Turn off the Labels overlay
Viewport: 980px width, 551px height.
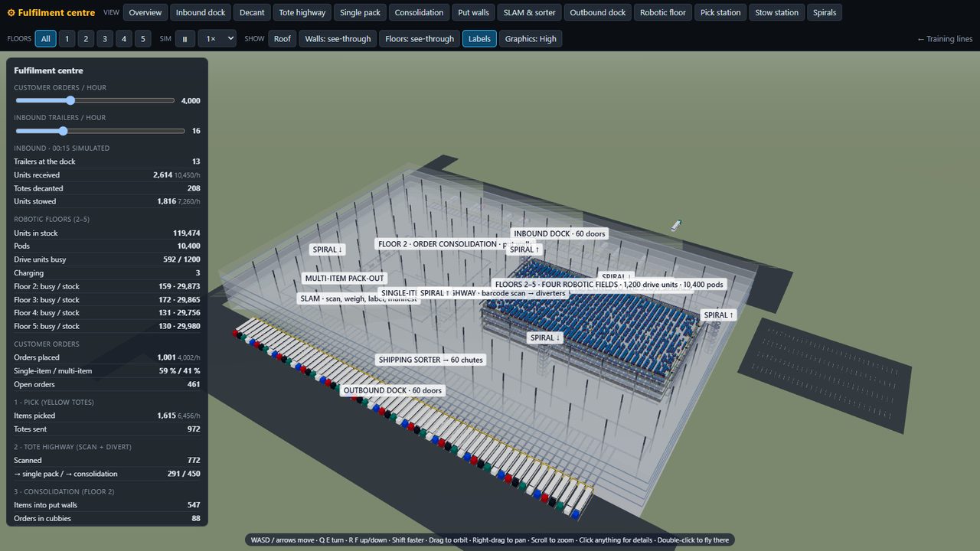pos(479,38)
